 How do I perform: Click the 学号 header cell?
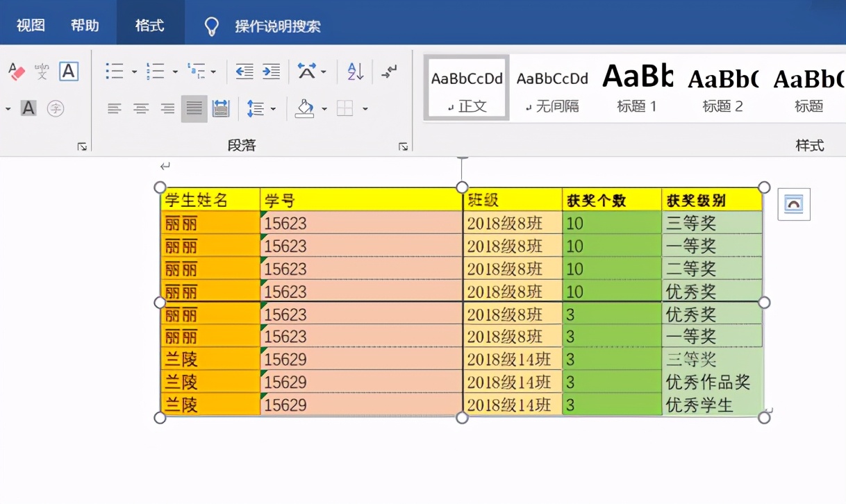pyautogui.click(x=361, y=200)
